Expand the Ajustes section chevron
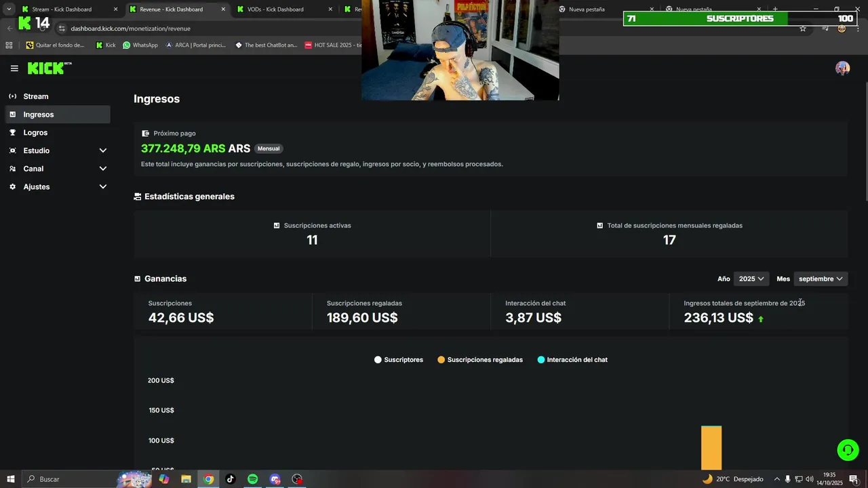868x488 pixels. (x=103, y=186)
